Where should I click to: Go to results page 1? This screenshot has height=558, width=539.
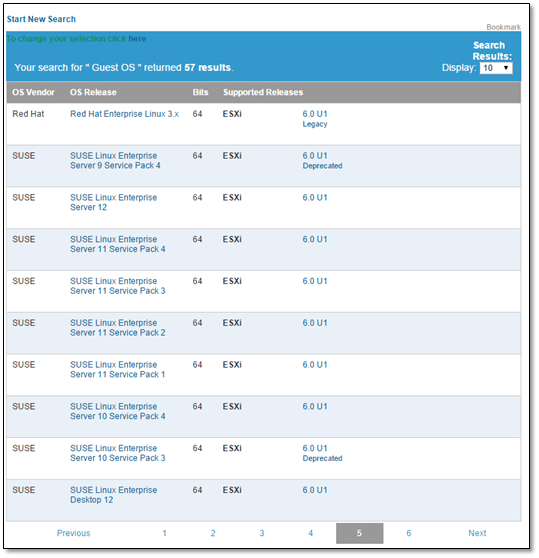(164, 533)
